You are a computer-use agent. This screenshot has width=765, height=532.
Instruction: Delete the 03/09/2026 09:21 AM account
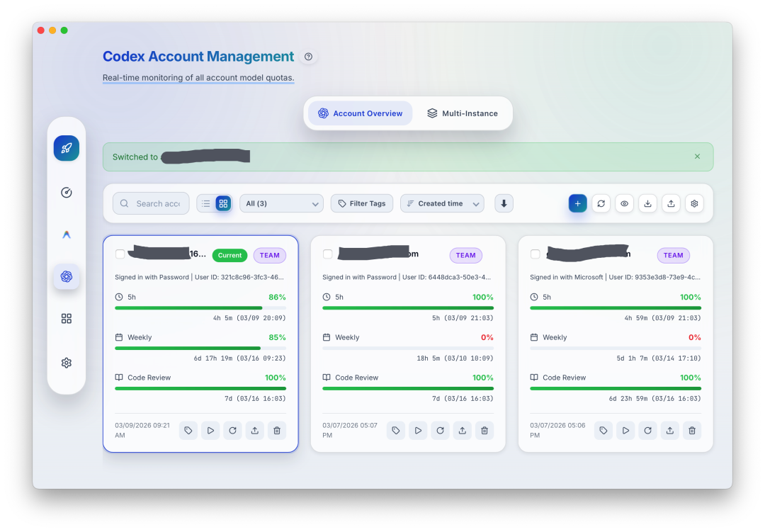pos(277,431)
